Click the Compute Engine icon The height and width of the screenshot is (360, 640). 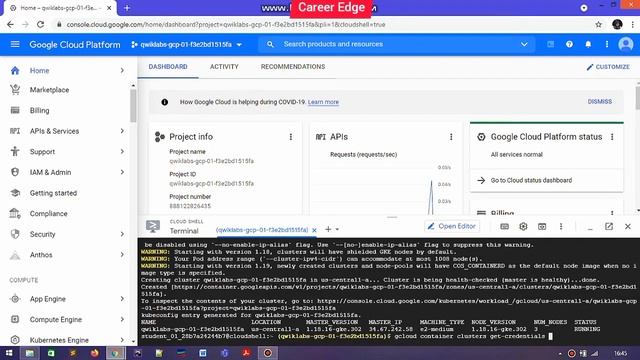pos(15,319)
